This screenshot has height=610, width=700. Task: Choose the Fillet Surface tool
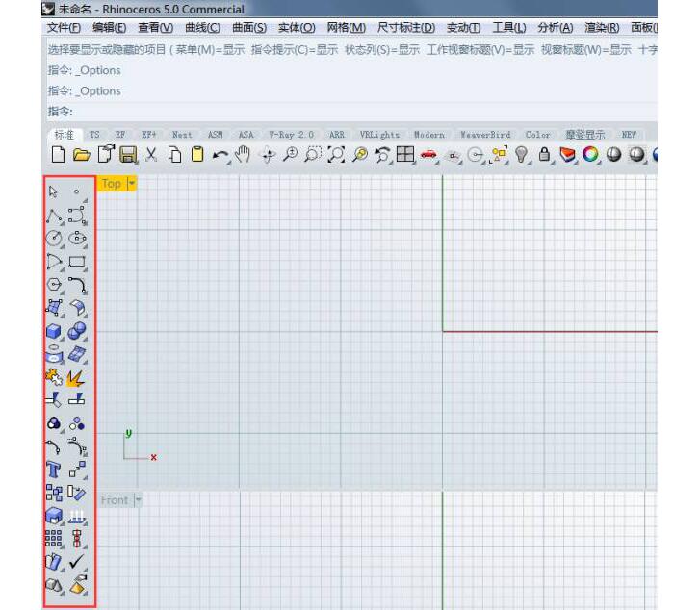click(77, 308)
